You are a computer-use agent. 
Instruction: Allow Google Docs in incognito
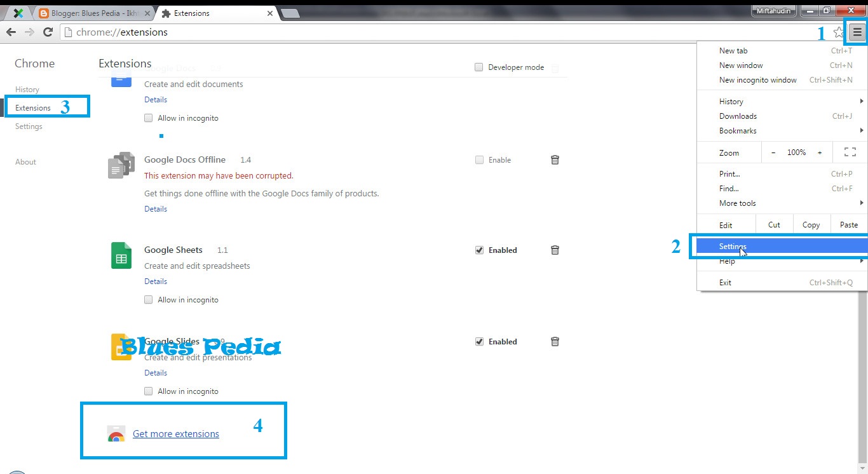click(x=149, y=118)
